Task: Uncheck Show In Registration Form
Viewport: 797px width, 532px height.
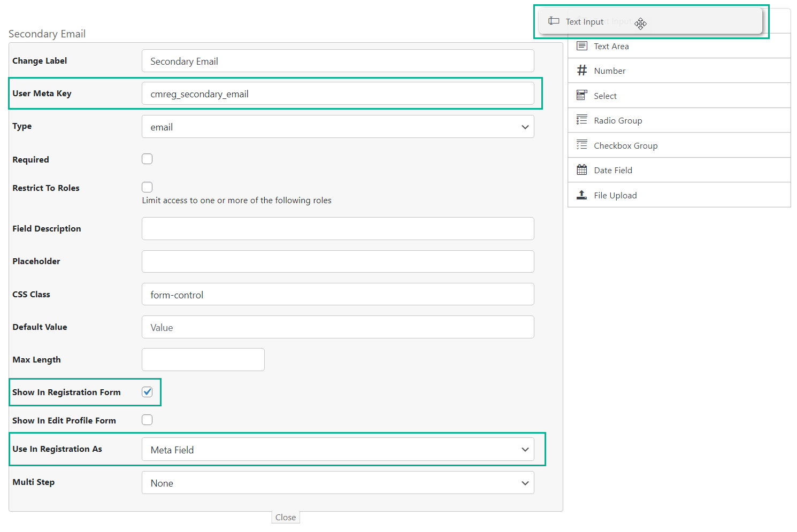Action: (x=147, y=392)
